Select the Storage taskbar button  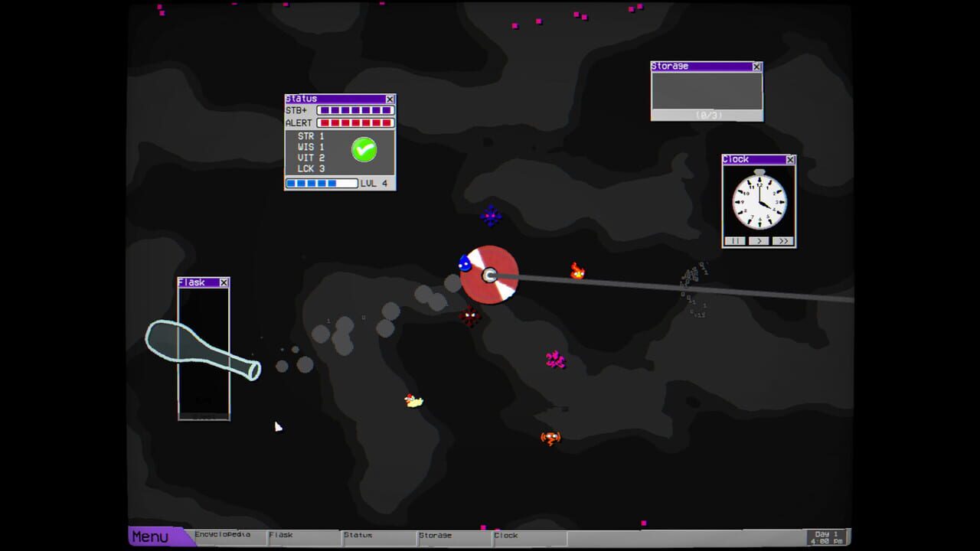(x=452, y=536)
